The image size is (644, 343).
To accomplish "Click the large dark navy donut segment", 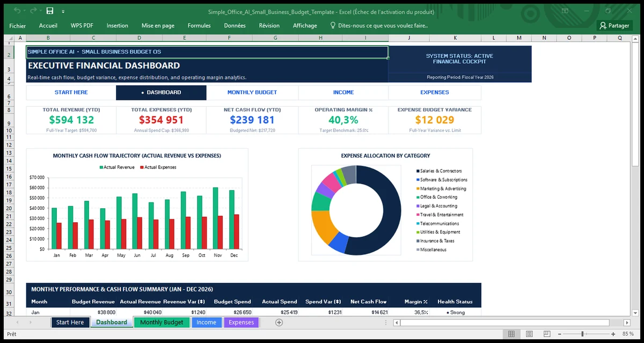I will coord(393,212).
